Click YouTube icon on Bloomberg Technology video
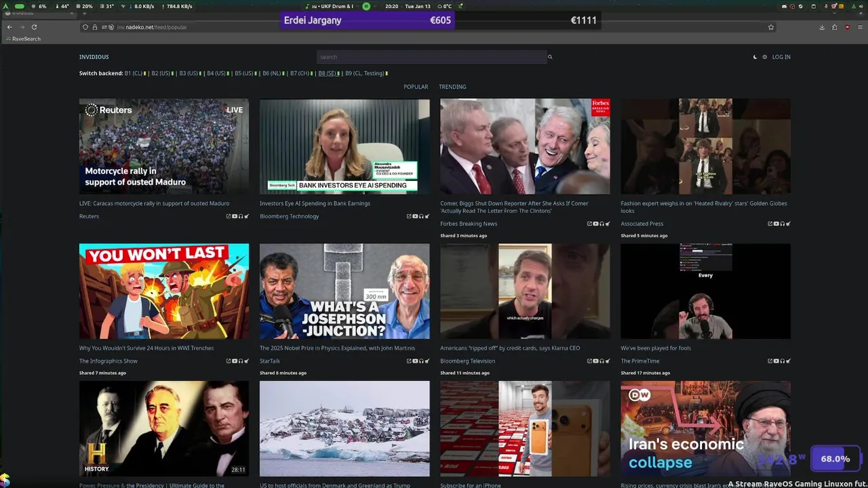Image resolution: width=868 pixels, height=488 pixels. [x=415, y=216]
